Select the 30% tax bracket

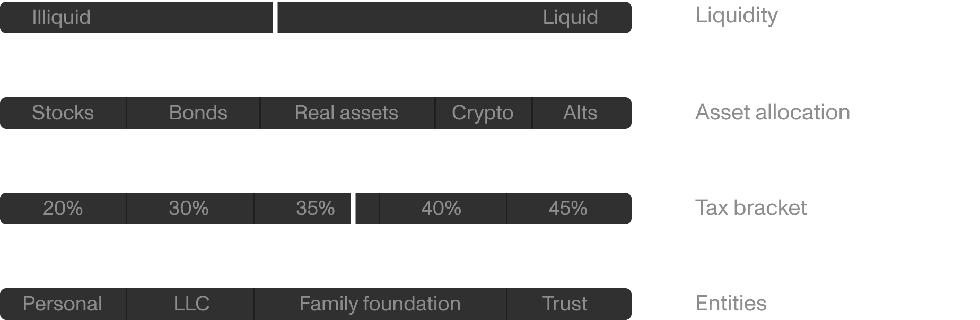tap(189, 209)
